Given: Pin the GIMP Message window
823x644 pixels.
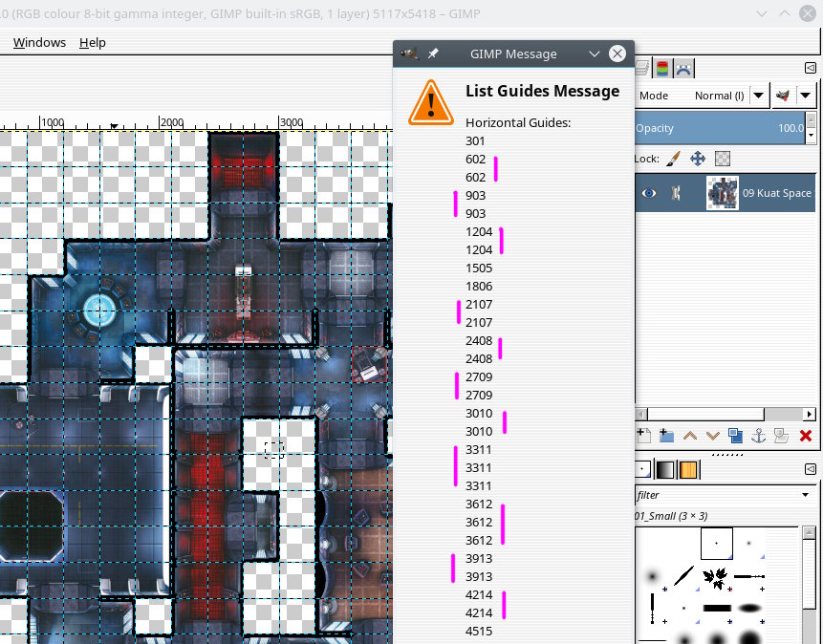Looking at the screenshot, I should click(433, 54).
